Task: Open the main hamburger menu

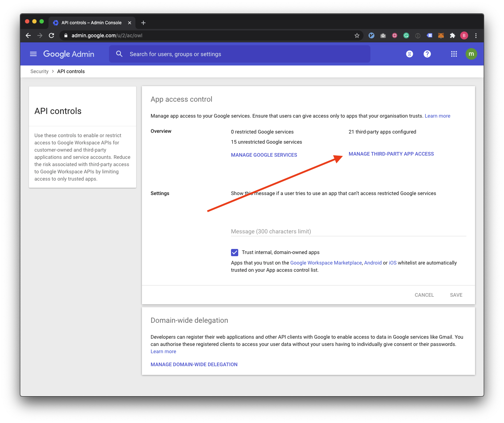Action: (33, 54)
